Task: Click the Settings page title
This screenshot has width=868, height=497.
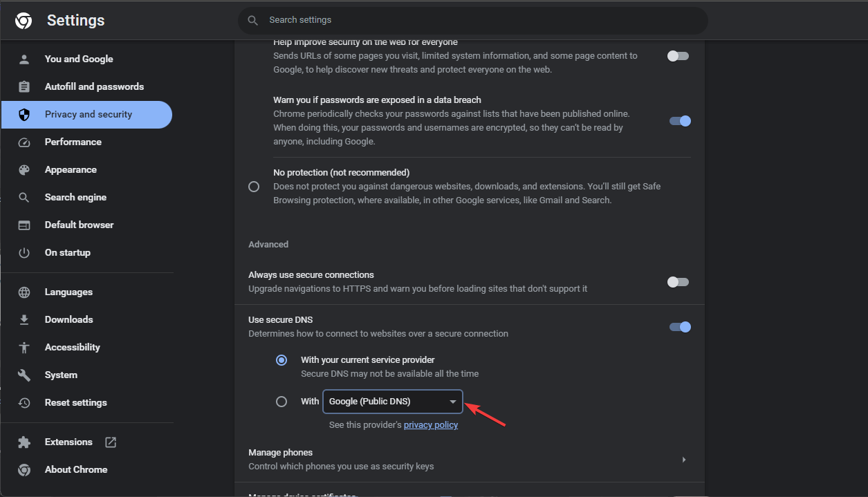Action: click(x=76, y=21)
